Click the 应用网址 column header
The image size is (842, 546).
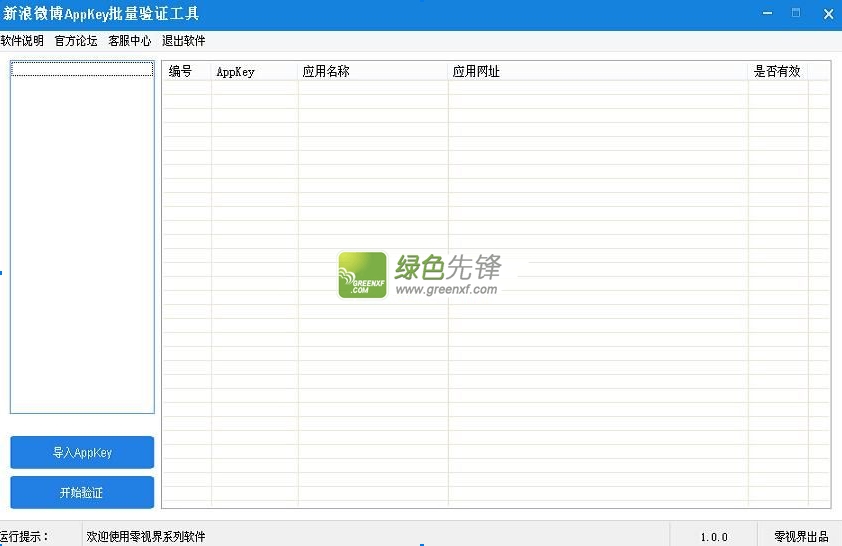point(598,71)
